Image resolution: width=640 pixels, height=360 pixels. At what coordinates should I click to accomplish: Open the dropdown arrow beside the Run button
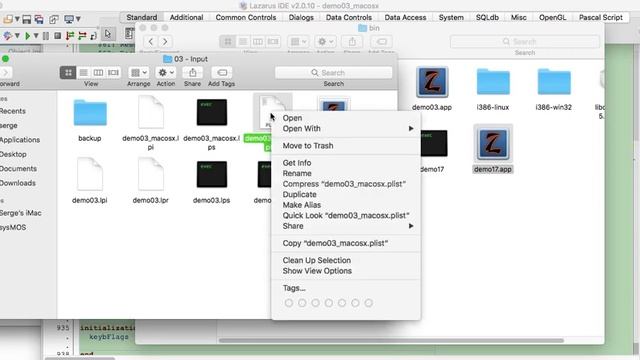click(36, 36)
